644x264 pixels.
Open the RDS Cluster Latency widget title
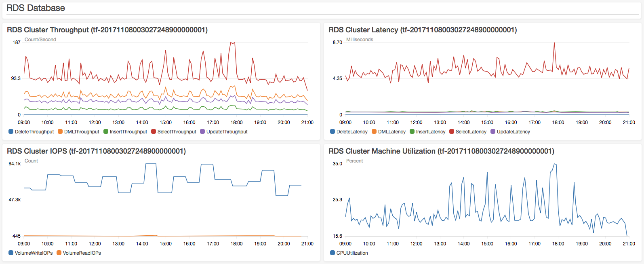coord(423,30)
